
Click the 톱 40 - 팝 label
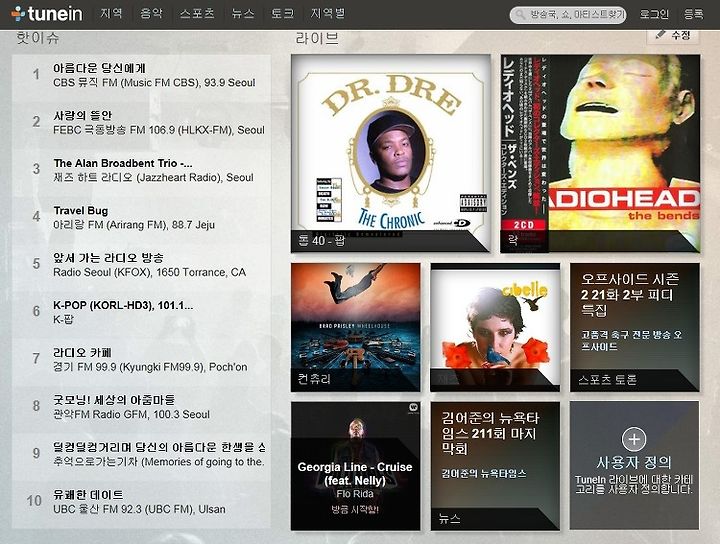(321, 241)
